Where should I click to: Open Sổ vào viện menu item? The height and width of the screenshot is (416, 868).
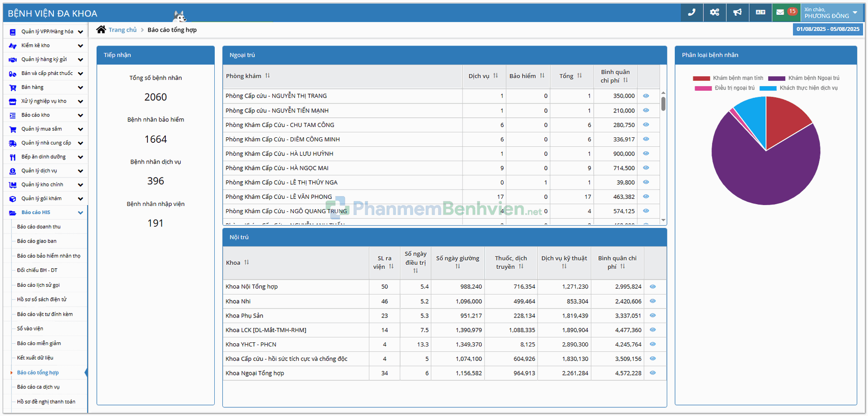tap(30, 328)
